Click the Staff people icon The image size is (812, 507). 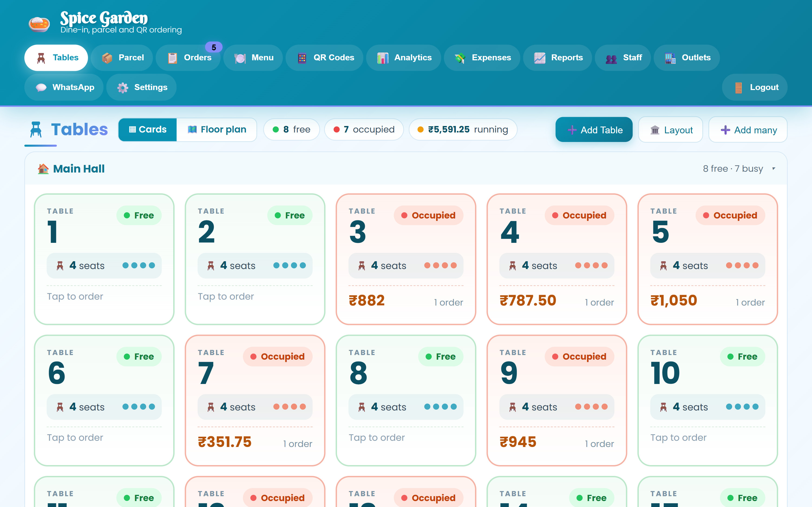611,58
